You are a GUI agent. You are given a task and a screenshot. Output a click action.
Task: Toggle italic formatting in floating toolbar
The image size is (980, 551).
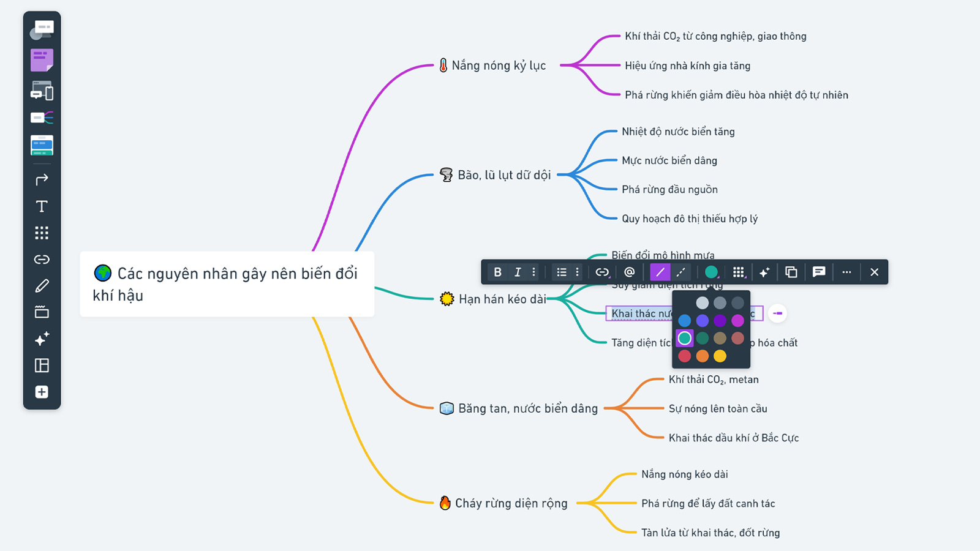tap(518, 272)
